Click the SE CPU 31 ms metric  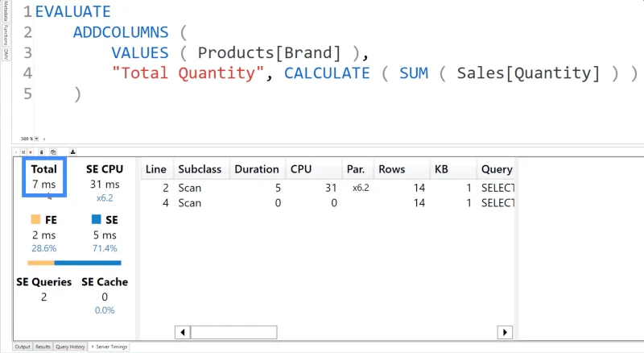(x=105, y=177)
